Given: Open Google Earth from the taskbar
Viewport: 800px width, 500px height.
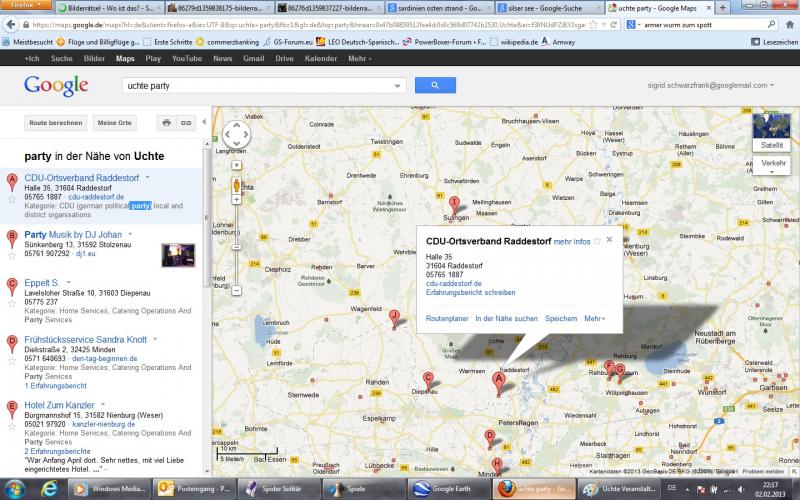Looking at the screenshot, I should coord(449,489).
